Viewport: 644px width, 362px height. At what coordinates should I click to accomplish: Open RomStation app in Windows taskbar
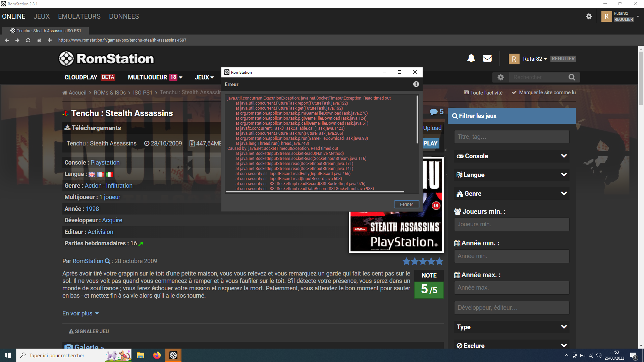[x=173, y=355]
